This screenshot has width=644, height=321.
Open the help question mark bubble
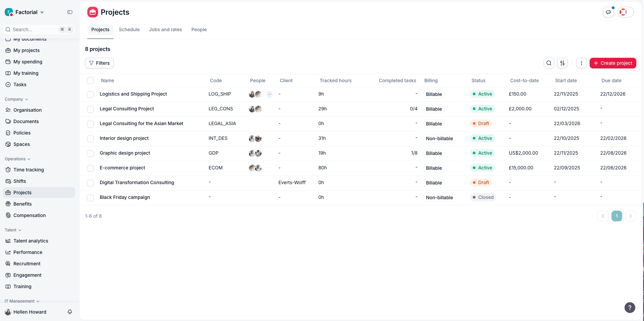pos(630,307)
